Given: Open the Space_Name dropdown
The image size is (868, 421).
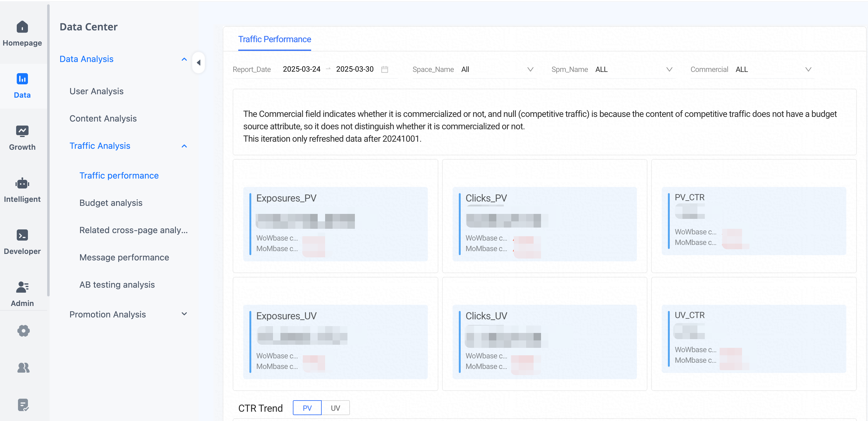Looking at the screenshot, I should coord(474,69).
